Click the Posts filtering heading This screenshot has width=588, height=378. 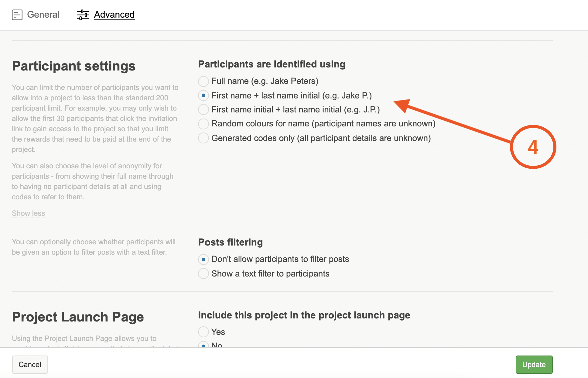click(x=230, y=242)
